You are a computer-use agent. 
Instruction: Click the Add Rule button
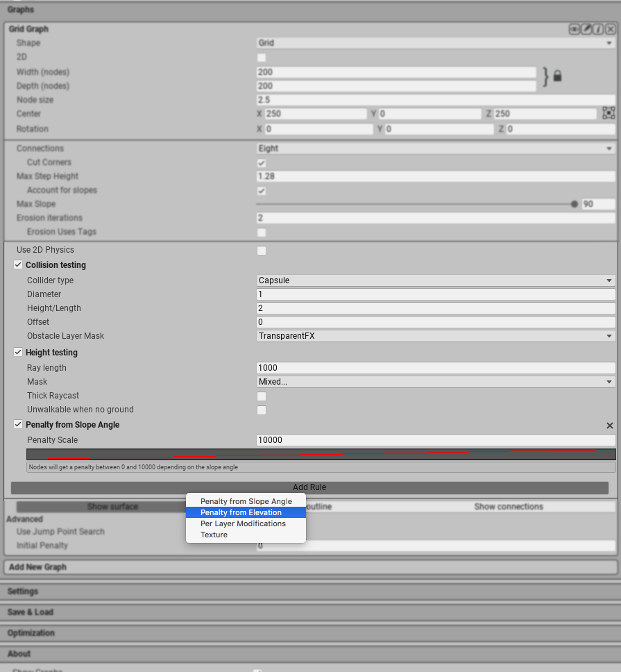coord(309,487)
